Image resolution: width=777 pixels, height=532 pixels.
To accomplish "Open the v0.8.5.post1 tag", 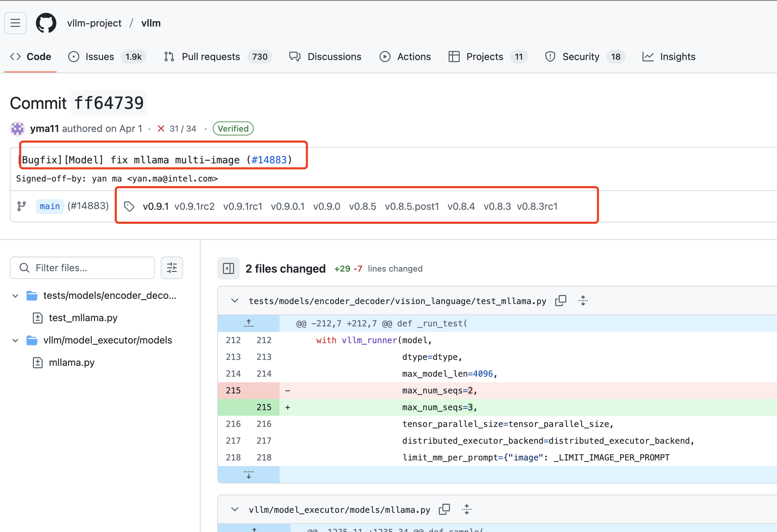I will tap(412, 206).
